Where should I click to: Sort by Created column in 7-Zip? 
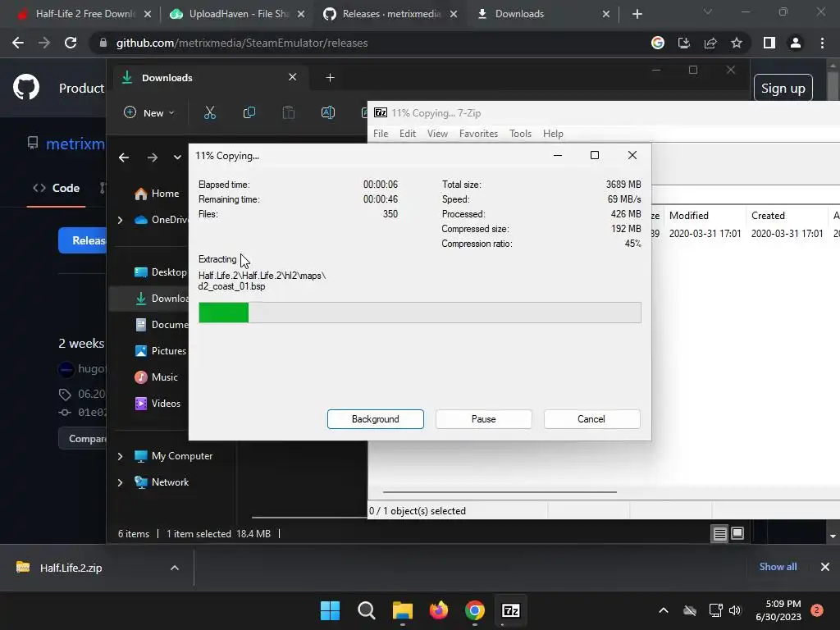(x=787, y=216)
